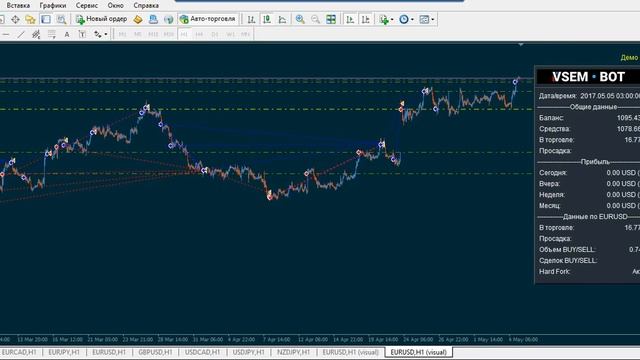Select the text label tool
The width and height of the screenshot is (640, 360).
click(x=82, y=35)
